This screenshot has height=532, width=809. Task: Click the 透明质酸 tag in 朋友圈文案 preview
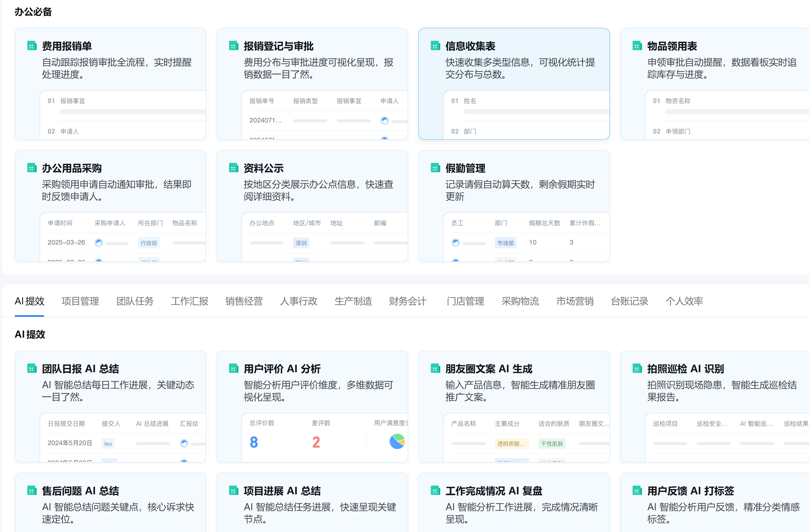(x=511, y=444)
